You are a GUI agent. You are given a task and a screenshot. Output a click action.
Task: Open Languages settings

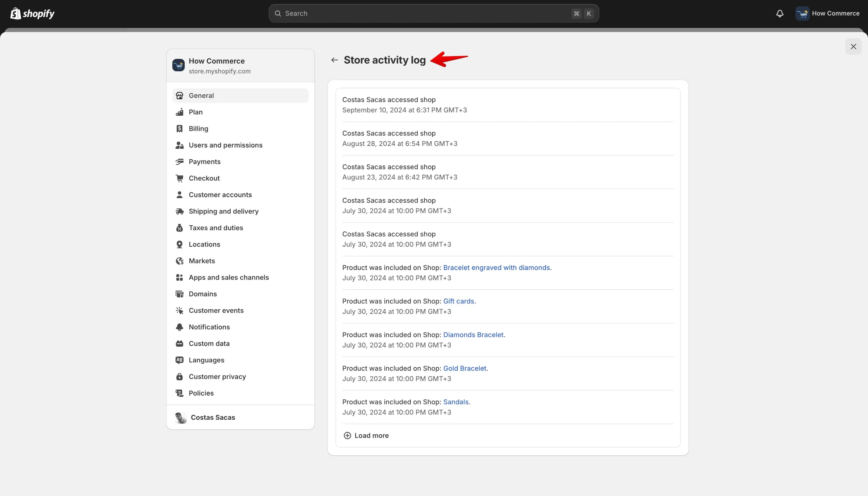241,360
